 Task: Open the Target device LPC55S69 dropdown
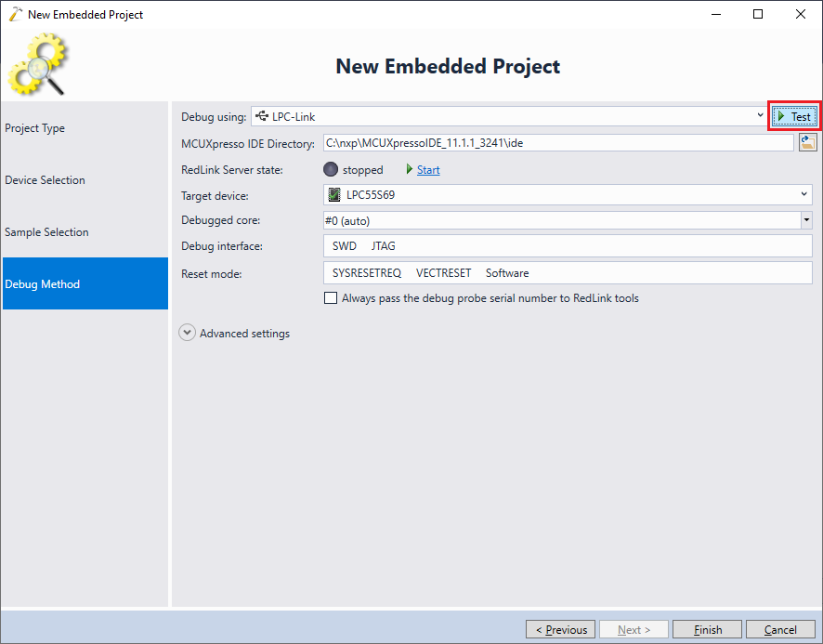tap(568, 195)
